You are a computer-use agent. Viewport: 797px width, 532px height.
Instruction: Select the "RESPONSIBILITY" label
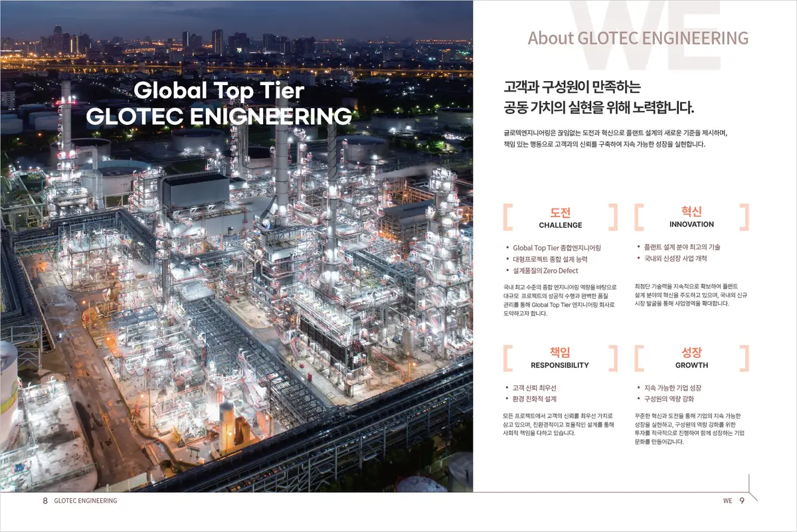pyautogui.click(x=560, y=365)
